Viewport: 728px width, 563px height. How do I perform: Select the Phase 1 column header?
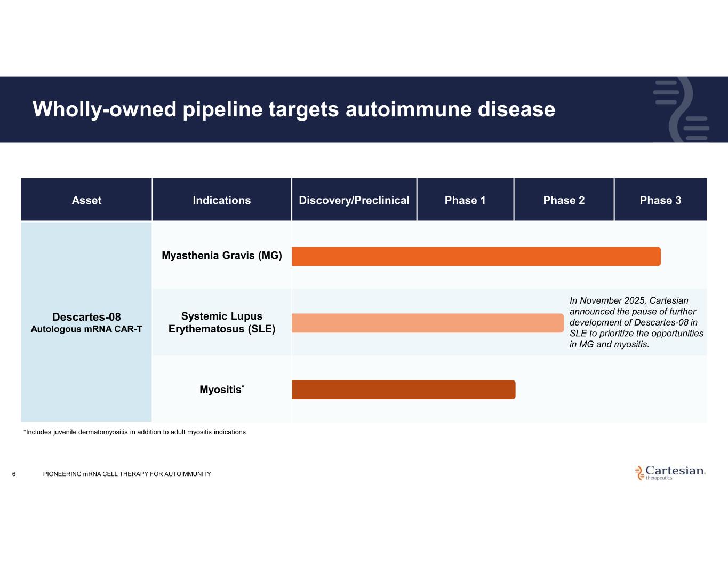coord(465,200)
